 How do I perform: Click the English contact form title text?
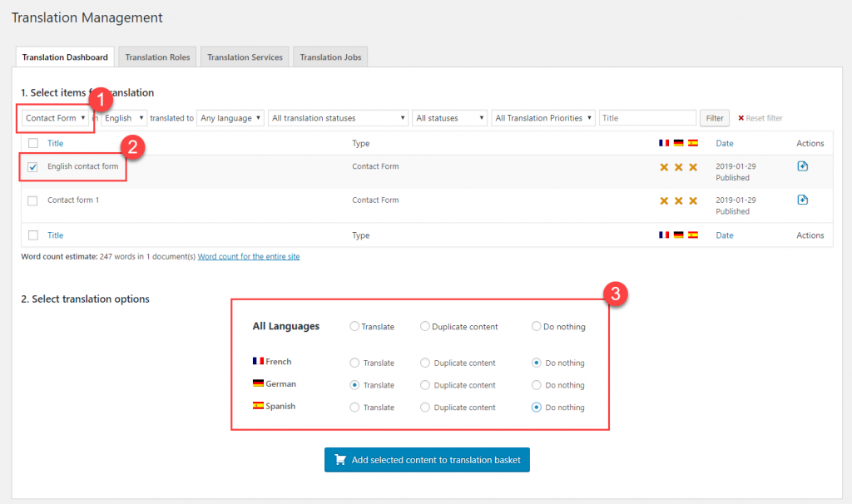coord(82,166)
